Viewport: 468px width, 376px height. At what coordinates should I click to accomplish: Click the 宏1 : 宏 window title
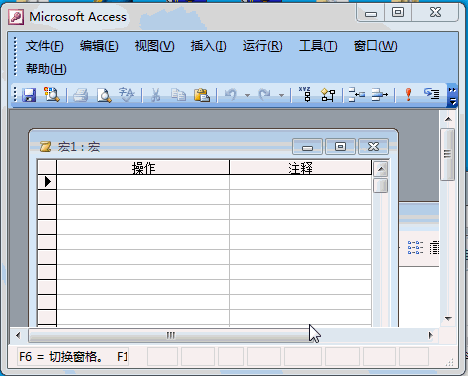click(79, 147)
